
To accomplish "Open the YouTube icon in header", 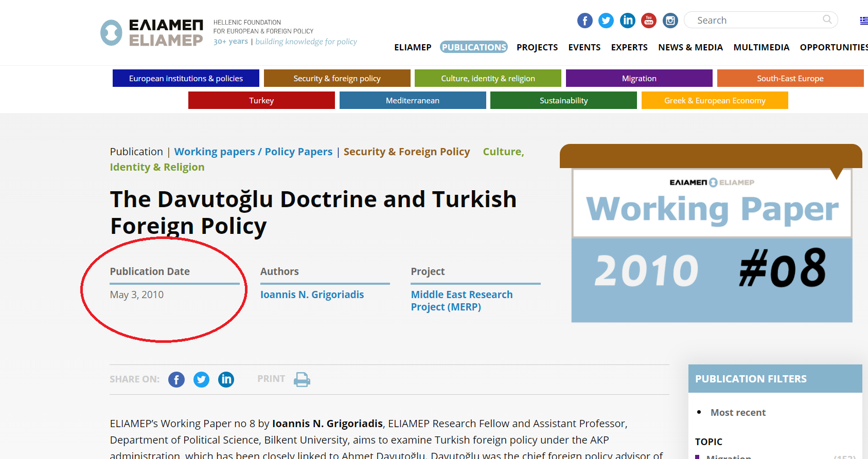I will point(649,21).
